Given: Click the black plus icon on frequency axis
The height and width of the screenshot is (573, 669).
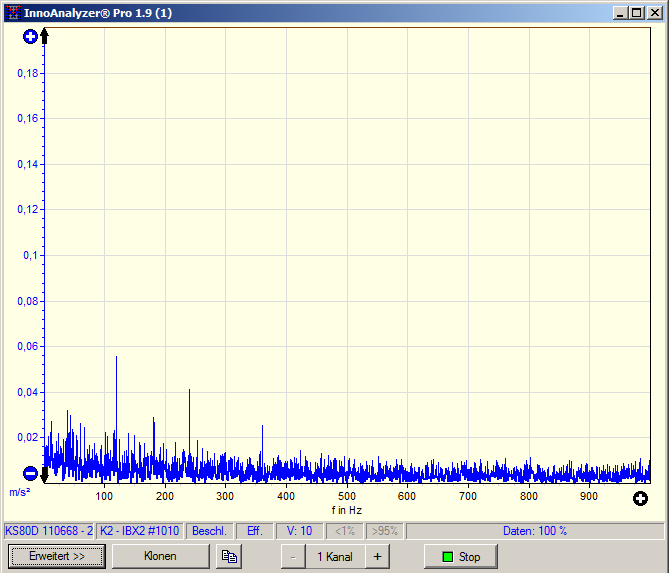Looking at the screenshot, I should pyautogui.click(x=640, y=498).
